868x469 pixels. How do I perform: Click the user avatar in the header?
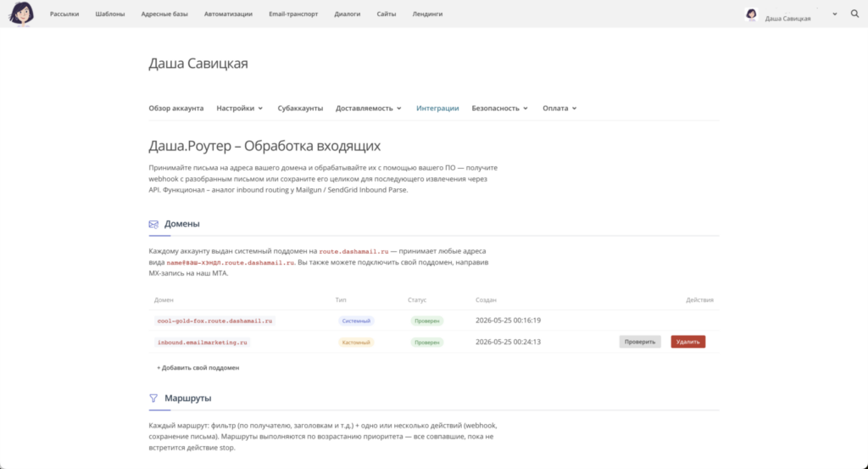pyautogui.click(x=751, y=14)
